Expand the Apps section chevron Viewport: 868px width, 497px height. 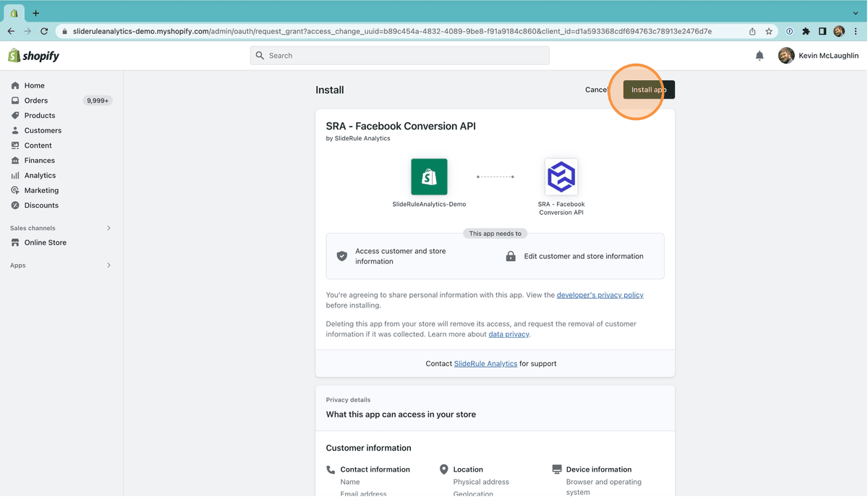(109, 266)
